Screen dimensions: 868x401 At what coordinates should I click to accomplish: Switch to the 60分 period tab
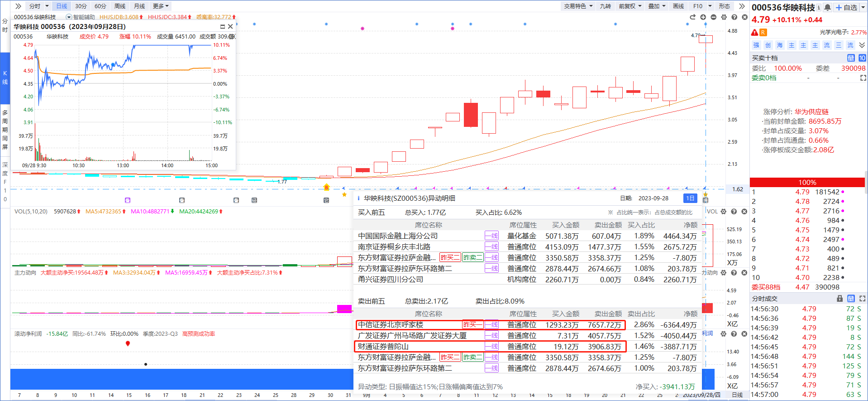[x=100, y=6]
